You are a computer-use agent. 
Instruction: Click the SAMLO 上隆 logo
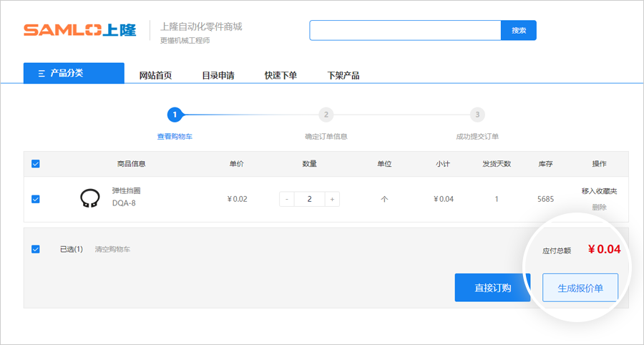tap(79, 30)
